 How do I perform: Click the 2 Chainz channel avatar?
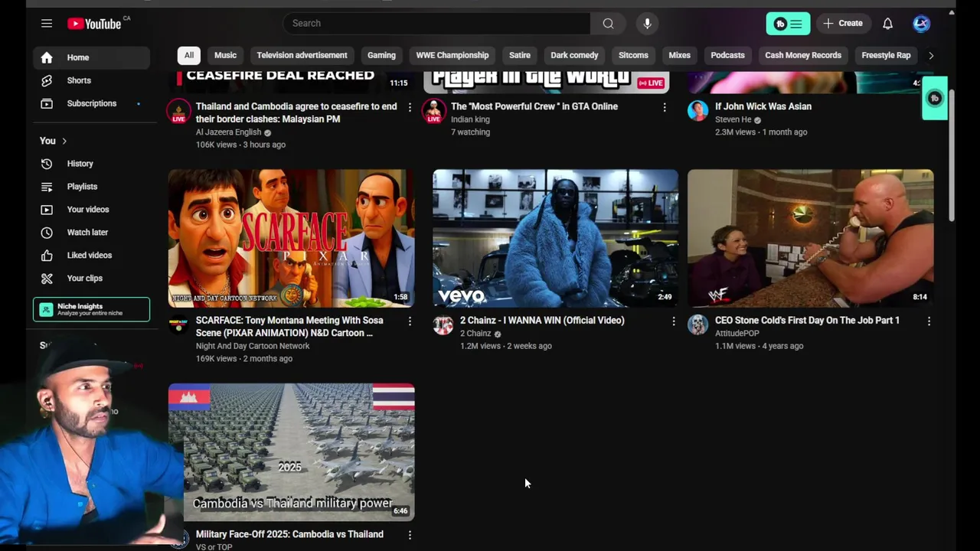point(443,324)
